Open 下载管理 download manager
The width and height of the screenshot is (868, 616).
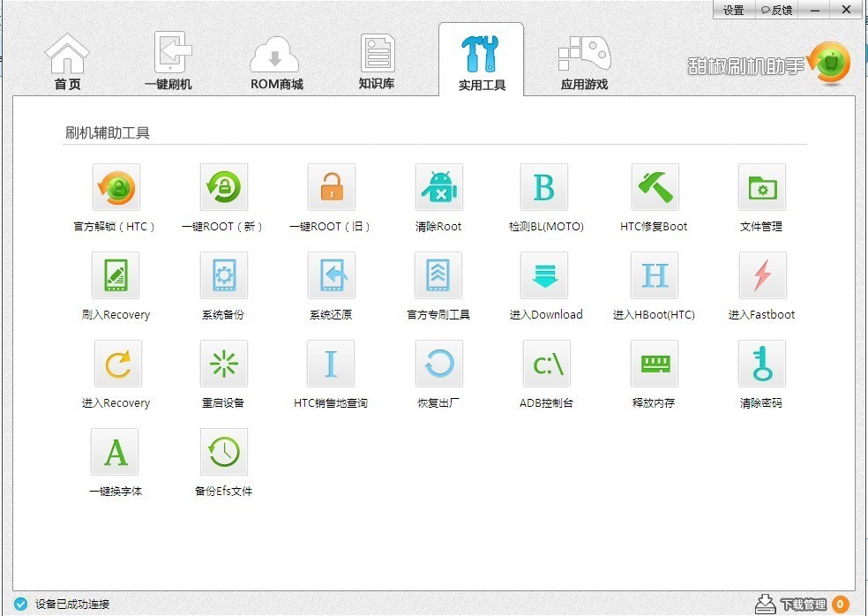tap(791, 604)
